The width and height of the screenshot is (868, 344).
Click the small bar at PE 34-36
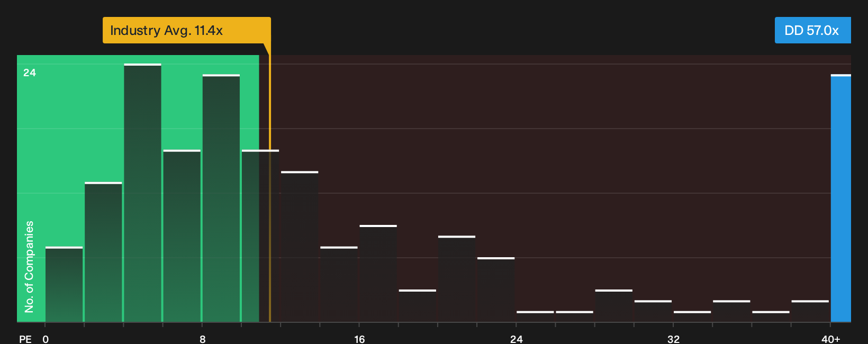coord(731,311)
